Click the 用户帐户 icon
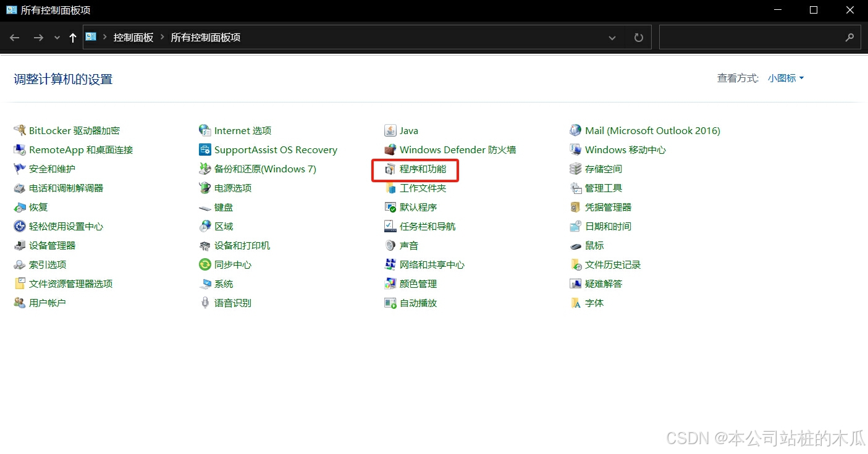 (19, 303)
